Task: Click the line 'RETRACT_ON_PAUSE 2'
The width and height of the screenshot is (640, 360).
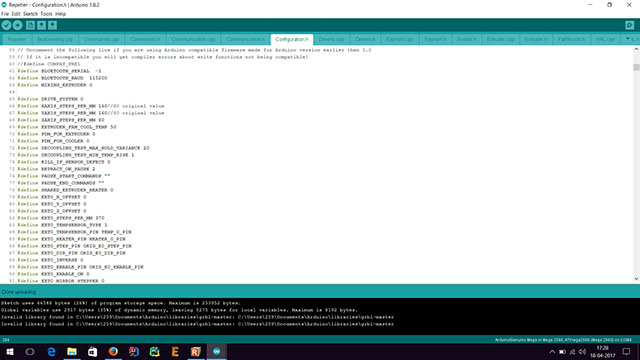Action: point(56,169)
